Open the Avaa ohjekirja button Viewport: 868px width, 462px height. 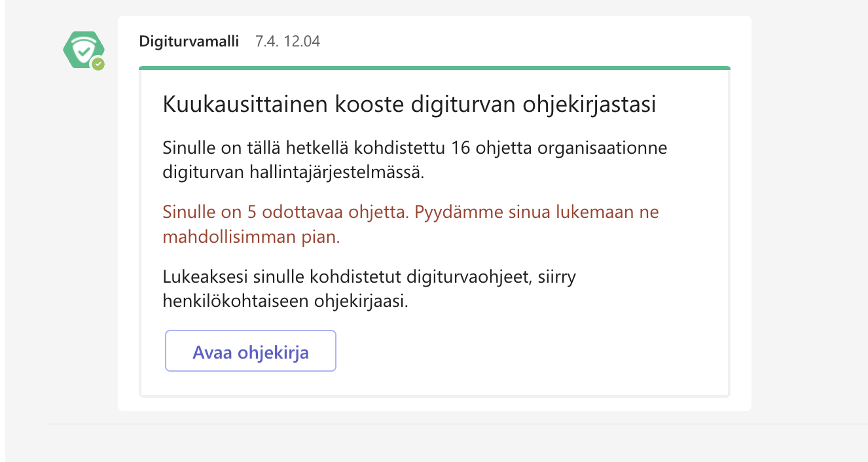point(251,351)
